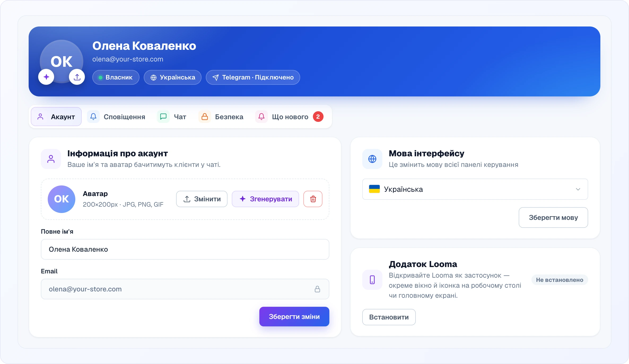Viewport: 629px width, 364px height.
Task: Click the globe icon beside Мова інтерфейсу
Action: pos(372,159)
